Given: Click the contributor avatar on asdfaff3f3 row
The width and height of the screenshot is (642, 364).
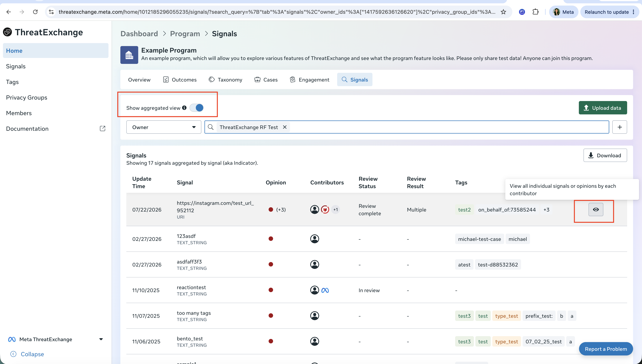Looking at the screenshot, I should 314,264.
